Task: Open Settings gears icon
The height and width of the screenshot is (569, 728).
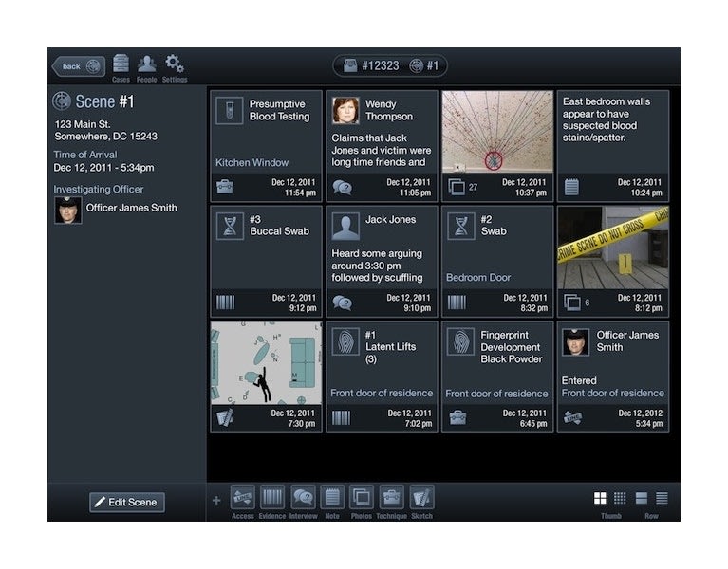Action: [x=175, y=64]
